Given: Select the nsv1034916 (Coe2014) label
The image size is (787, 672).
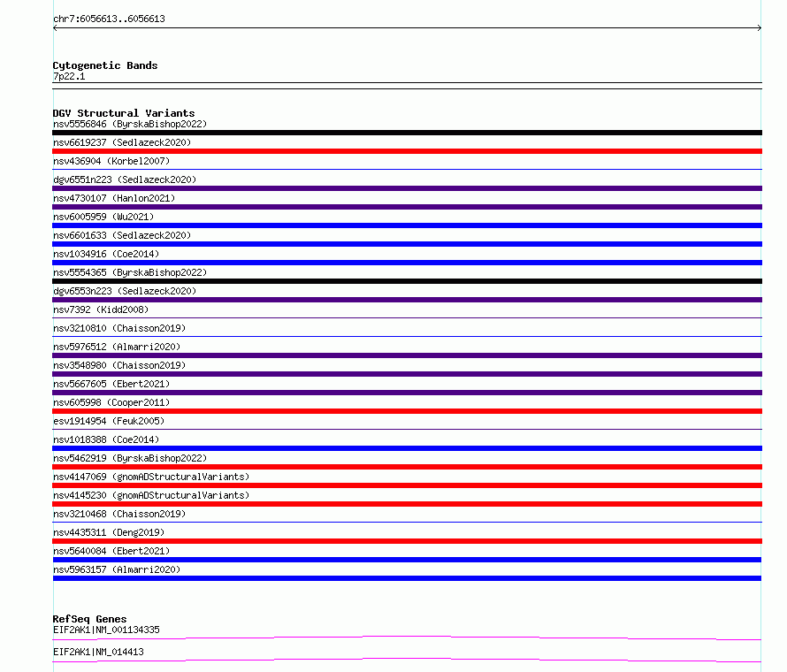Looking at the screenshot, I should 106,254.
